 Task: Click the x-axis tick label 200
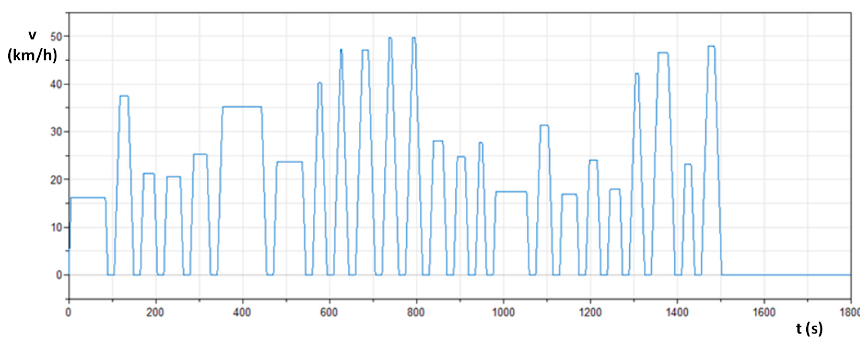(x=155, y=313)
